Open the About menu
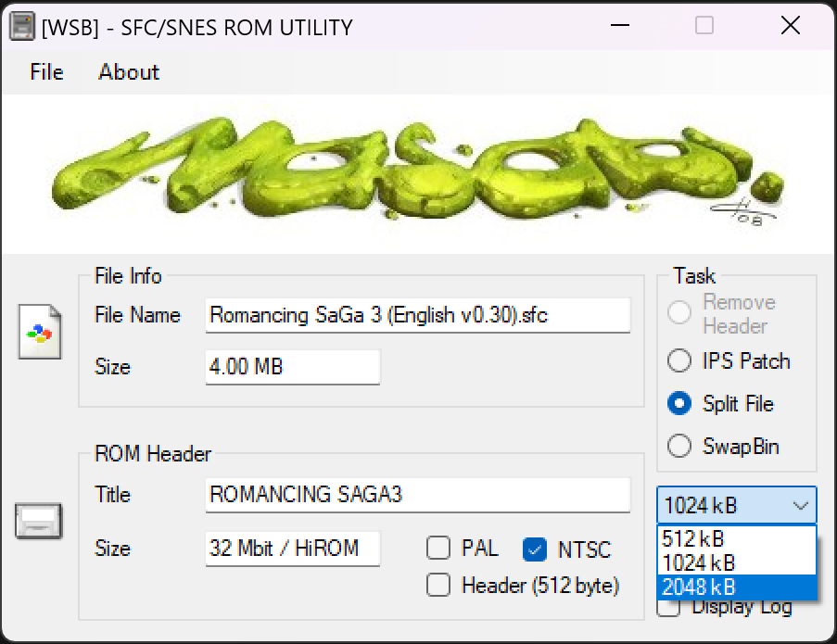 pos(129,72)
